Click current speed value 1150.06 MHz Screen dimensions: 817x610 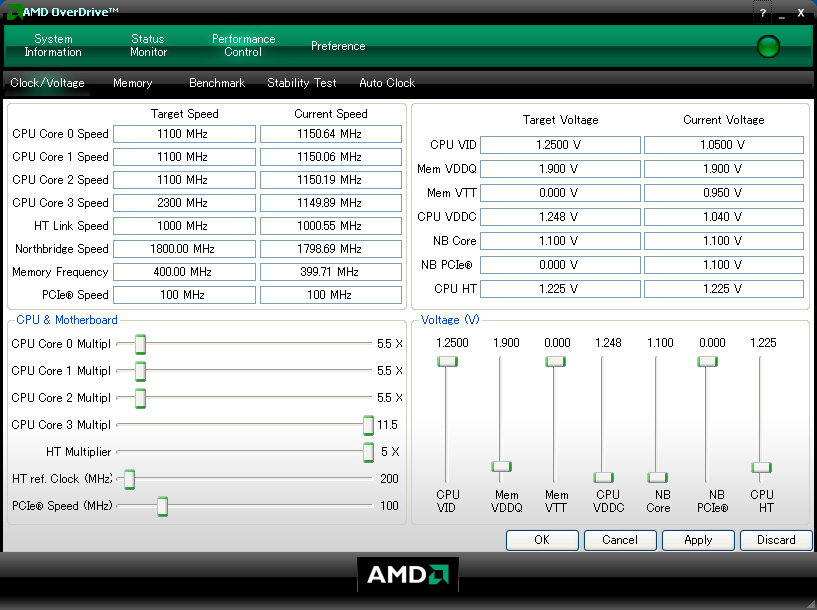[x=331, y=157]
